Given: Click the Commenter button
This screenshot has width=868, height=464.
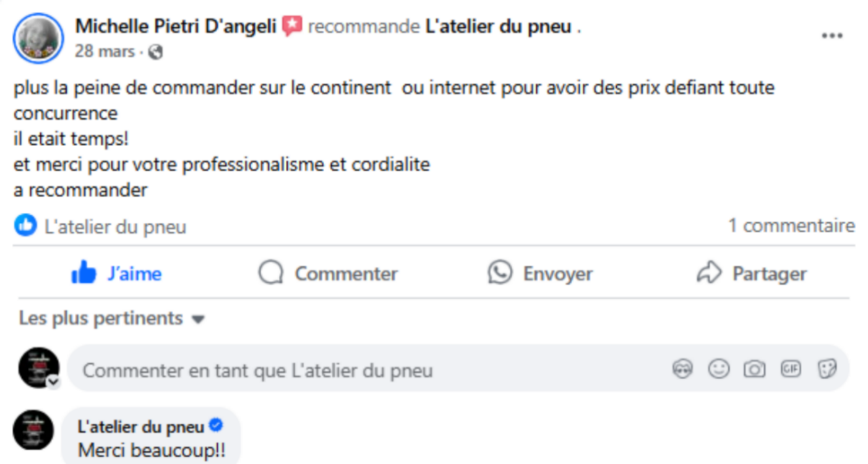Looking at the screenshot, I should 328,273.
